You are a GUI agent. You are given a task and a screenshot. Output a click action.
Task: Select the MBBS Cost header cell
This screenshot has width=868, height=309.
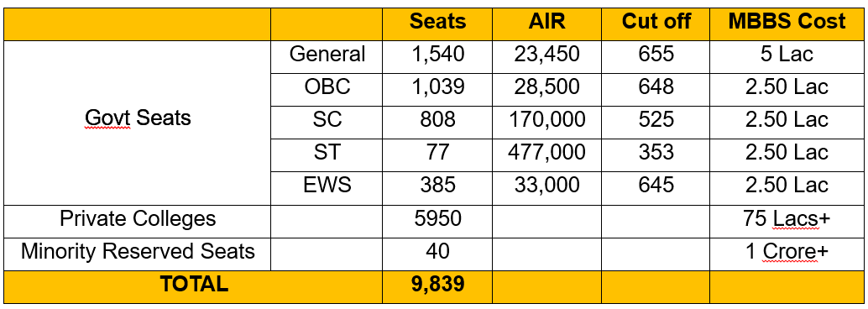786,23
